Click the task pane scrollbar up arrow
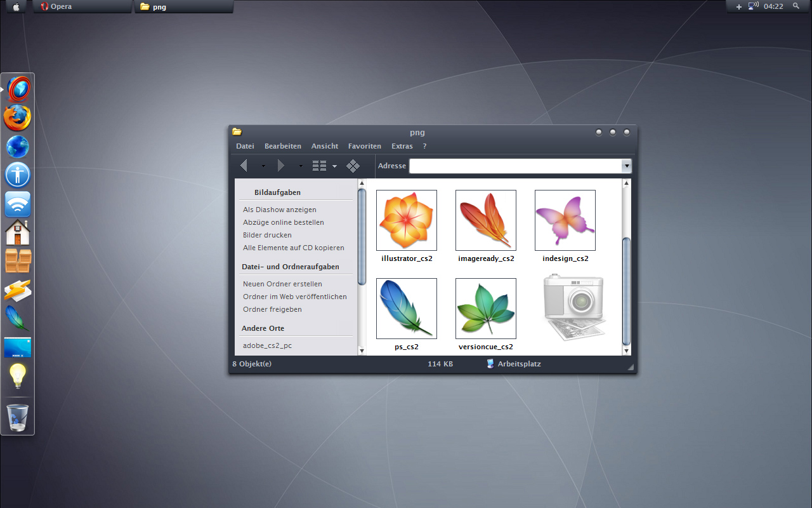The image size is (812, 508). [x=362, y=184]
